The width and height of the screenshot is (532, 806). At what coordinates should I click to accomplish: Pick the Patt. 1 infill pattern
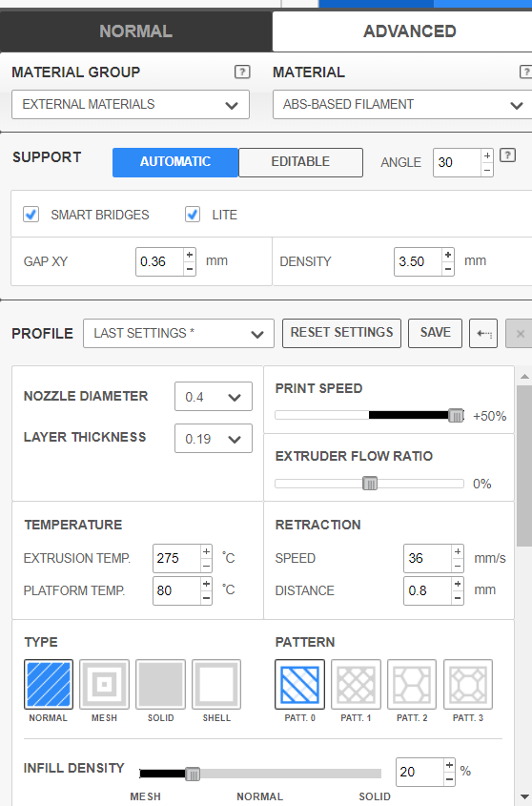356,684
